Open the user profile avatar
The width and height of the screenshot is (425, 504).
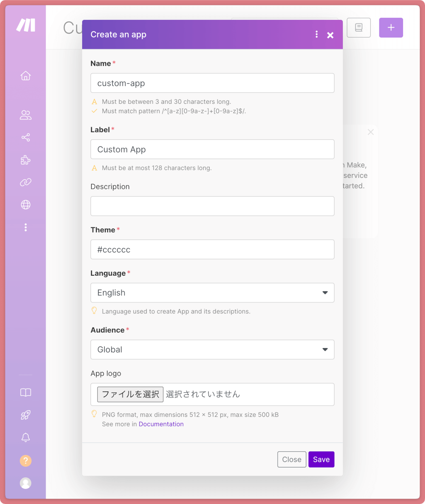coord(25,483)
